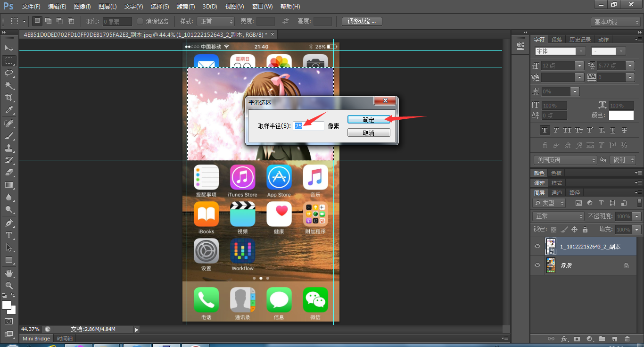This screenshot has width=644, height=347.
Task: Open the 美国英语 language dropdown
Action: [x=565, y=160]
